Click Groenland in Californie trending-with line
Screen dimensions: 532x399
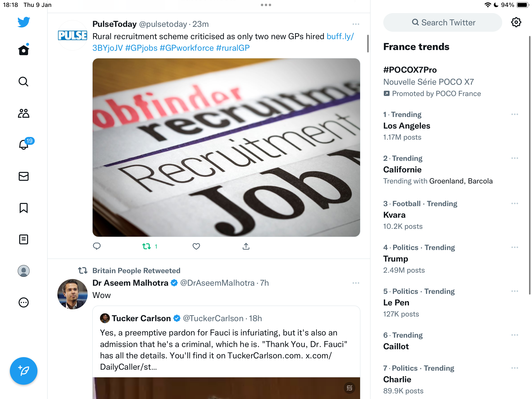pyautogui.click(x=446, y=181)
